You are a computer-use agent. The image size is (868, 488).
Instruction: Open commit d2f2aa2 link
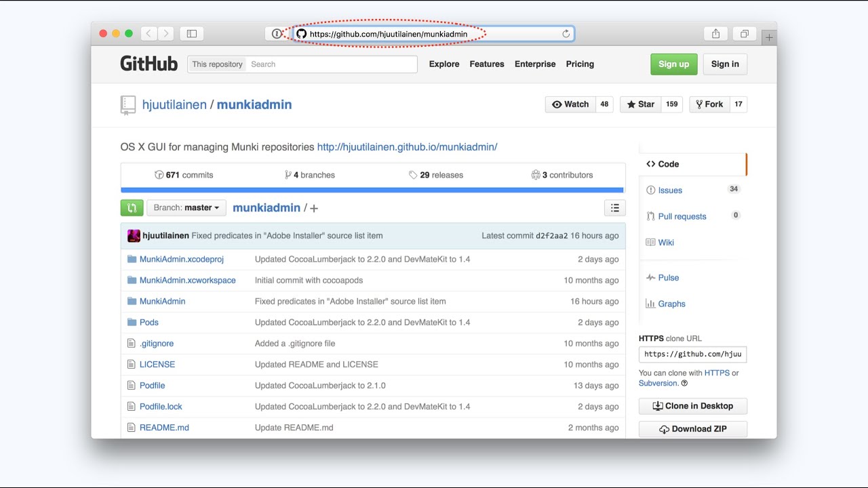click(552, 236)
